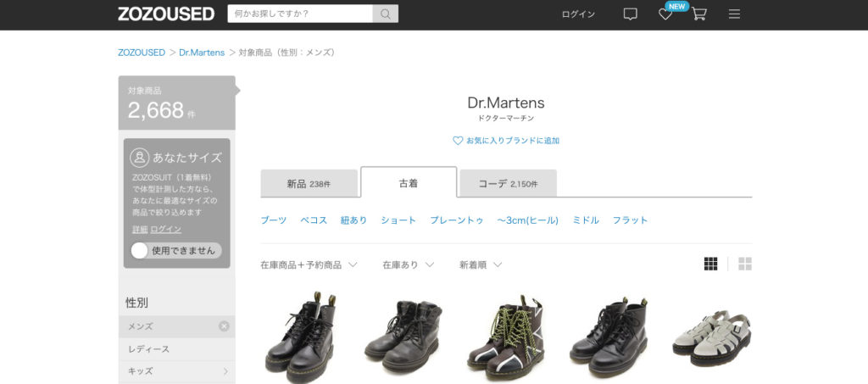Viewport: 868px width, 384px height.
Task: Select レディース in 性別 filter
Action: point(176,349)
